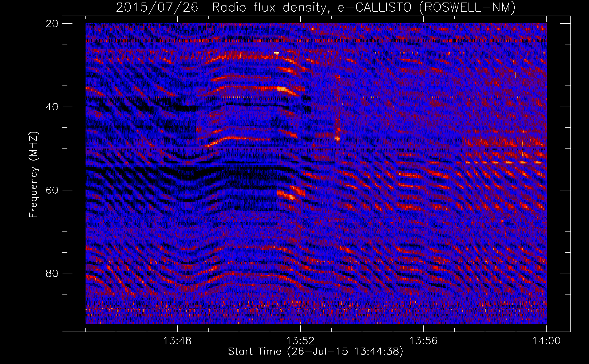Click the 14:00 time tick label

pyautogui.click(x=546, y=341)
